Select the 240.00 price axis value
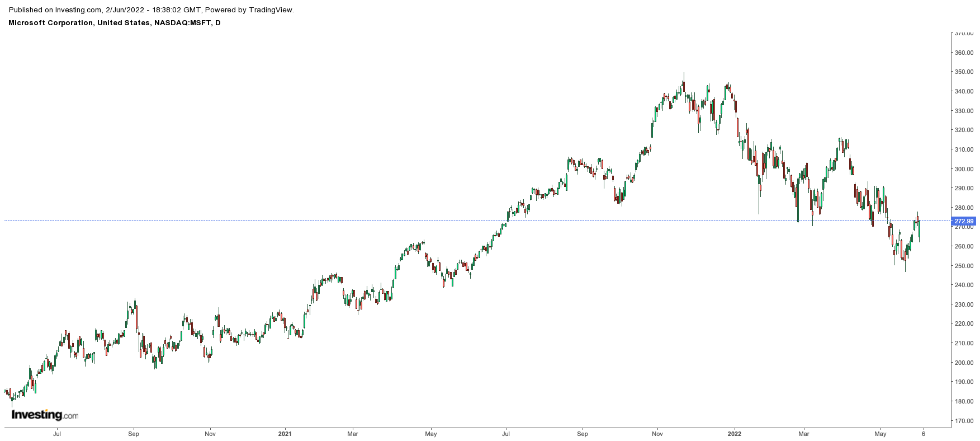 pyautogui.click(x=964, y=285)
